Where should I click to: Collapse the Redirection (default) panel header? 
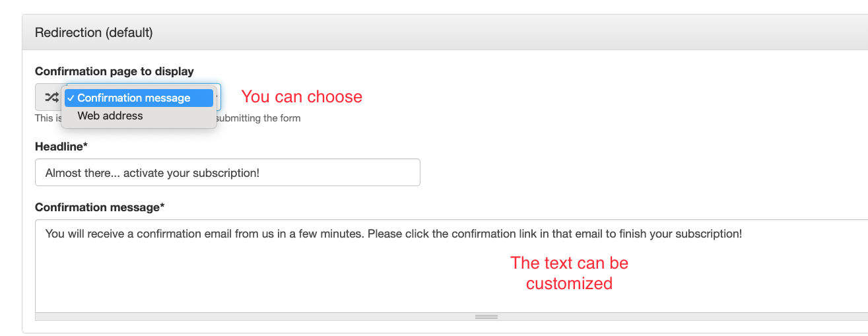[445, 32]
